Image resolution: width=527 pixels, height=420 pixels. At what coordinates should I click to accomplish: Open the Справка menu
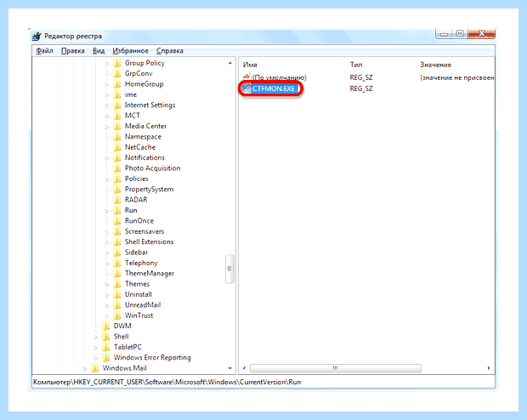[x=170, y=51]
